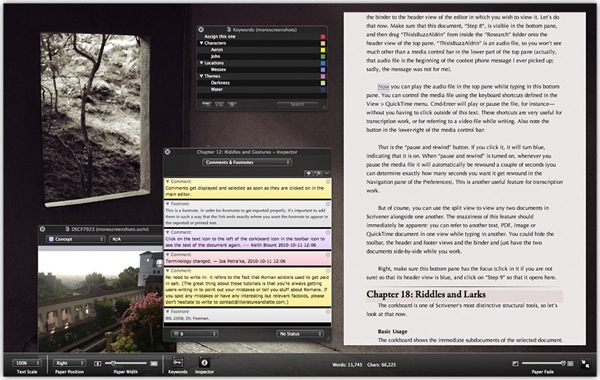600x380 pixels.
Task: Collapse the Themes keyword group
Action: click(201, 76)
